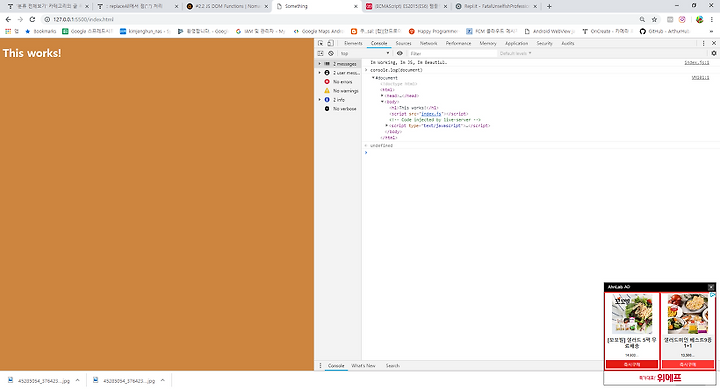Open the index.js source link in console
This screenshot has width=720, height=389.
[697, 62]
